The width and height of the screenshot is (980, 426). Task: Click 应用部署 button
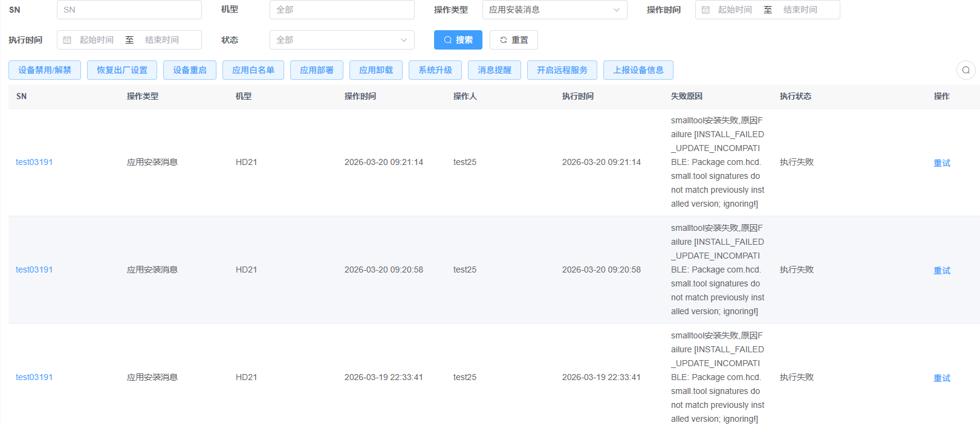(317, 70)
